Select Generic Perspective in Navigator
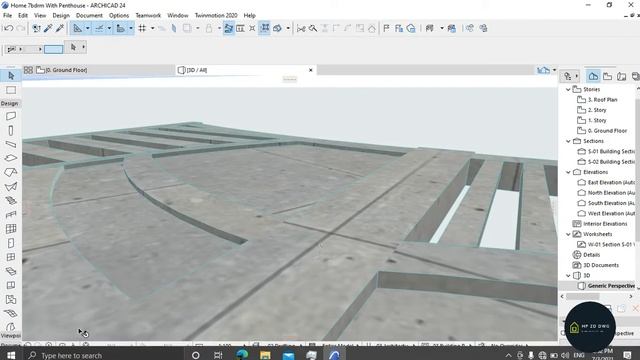The height and width of the screenshot is (360, 640). pos(611,286)
